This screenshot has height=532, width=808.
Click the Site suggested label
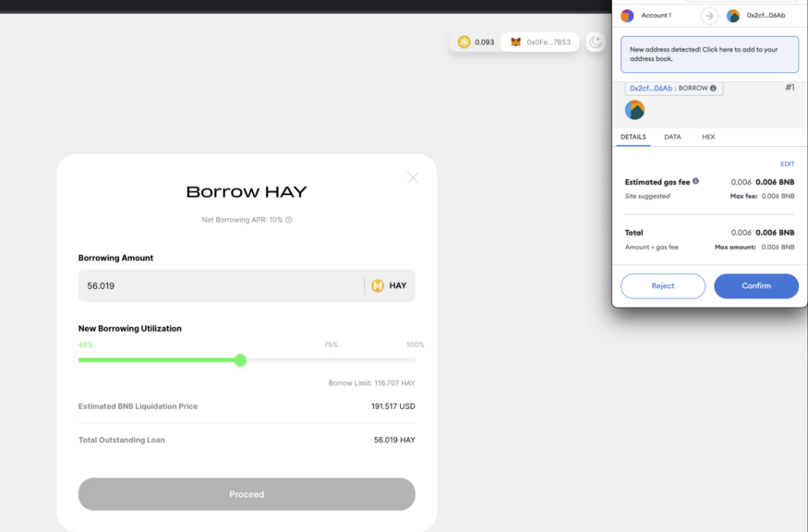coord(647,196)
